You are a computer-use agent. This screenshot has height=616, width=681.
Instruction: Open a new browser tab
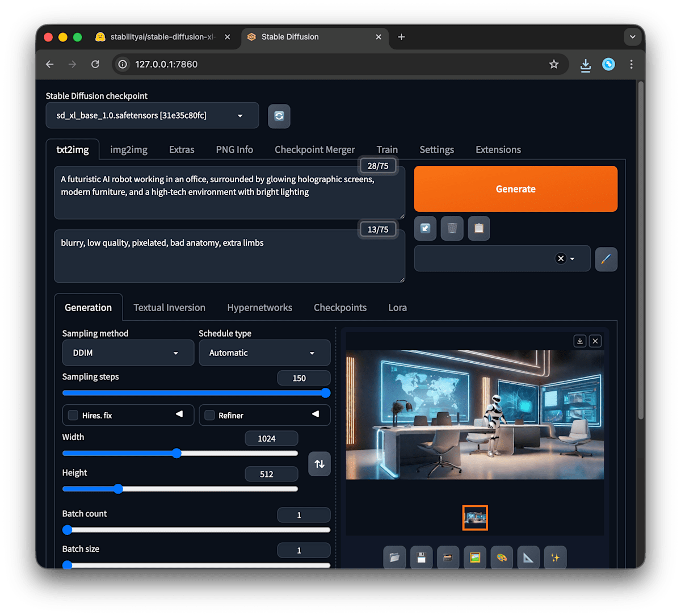401,37
